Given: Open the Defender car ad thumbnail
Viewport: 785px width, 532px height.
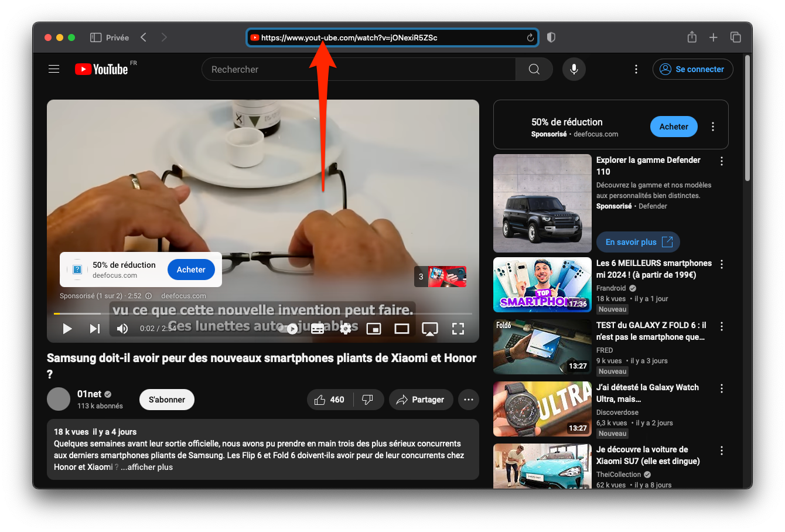Looking at the screenshot, I should tap(542, 203).
